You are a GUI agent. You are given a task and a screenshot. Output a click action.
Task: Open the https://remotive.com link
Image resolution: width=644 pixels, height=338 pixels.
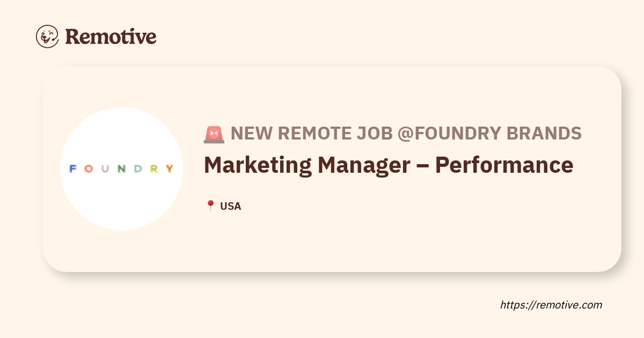coord(551,305)
